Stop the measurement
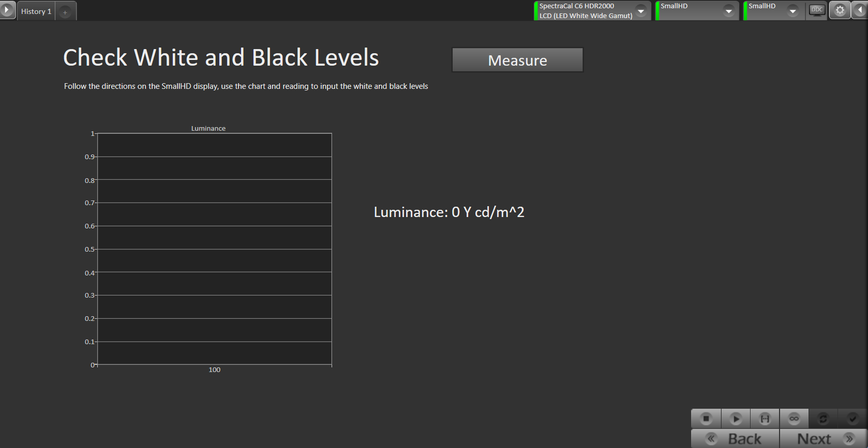 (706, 419)
